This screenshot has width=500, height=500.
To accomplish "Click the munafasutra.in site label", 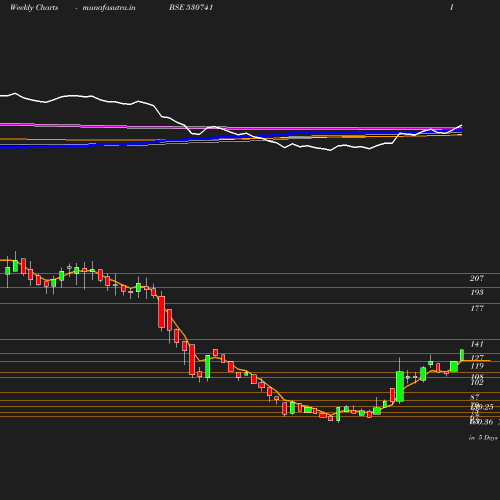I will click(109, 7).
